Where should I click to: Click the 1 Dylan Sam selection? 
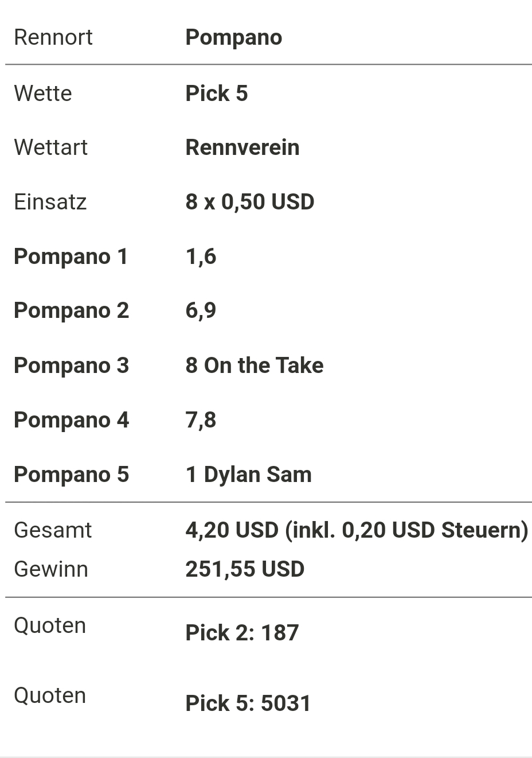point(248,475)
